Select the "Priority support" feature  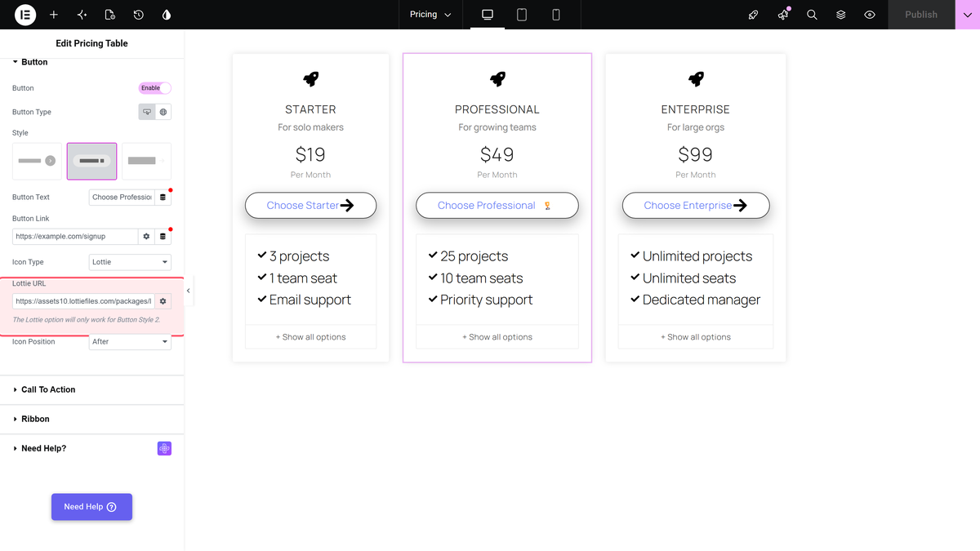click(x=487, y=300)
